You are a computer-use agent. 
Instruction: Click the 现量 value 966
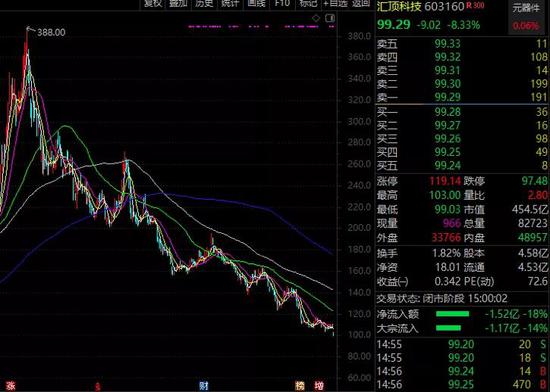(x=451, y=223)
